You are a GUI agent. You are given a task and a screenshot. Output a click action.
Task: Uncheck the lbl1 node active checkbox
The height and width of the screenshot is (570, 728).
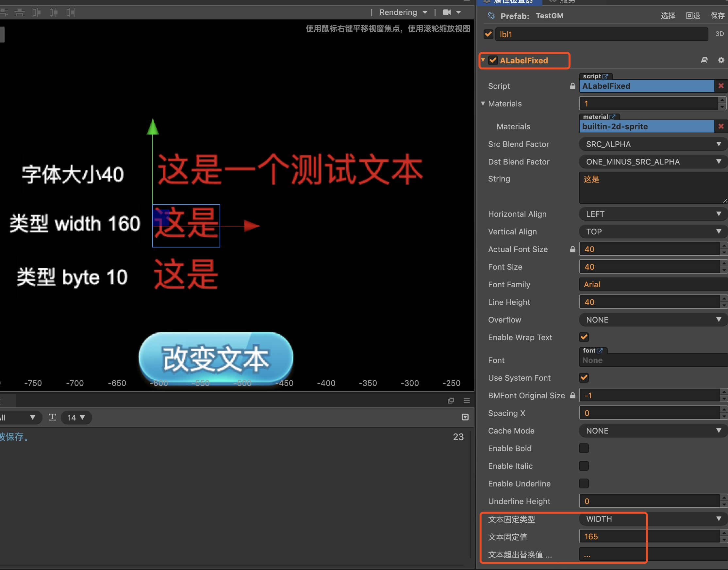488,34
